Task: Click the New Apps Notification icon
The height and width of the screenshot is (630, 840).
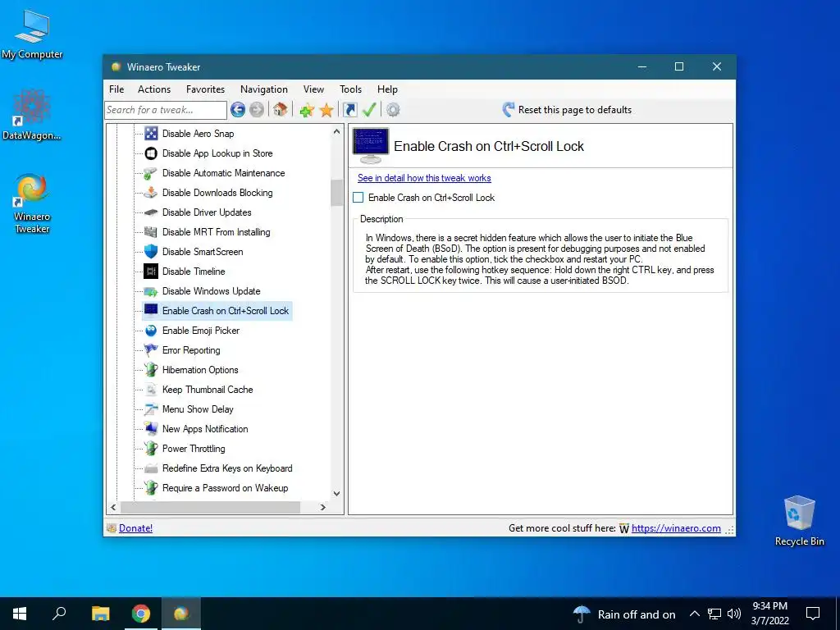Action: point(151,429)
